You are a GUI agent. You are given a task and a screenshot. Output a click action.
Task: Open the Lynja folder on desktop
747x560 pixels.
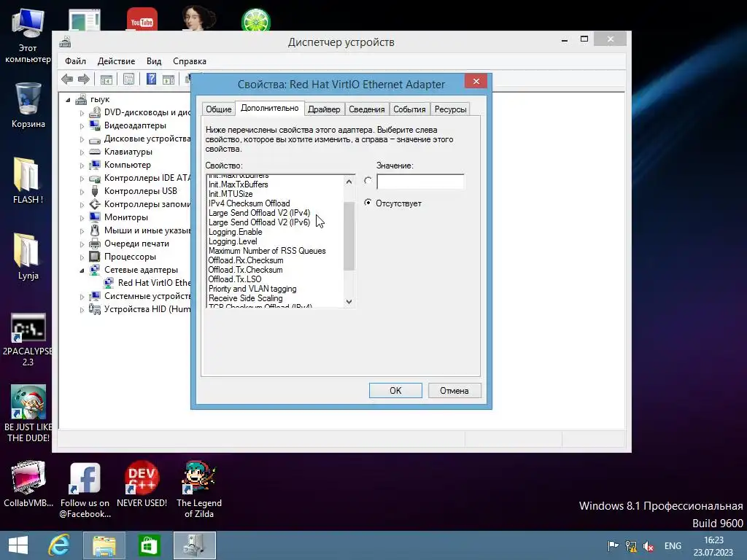tap(28, 256)
